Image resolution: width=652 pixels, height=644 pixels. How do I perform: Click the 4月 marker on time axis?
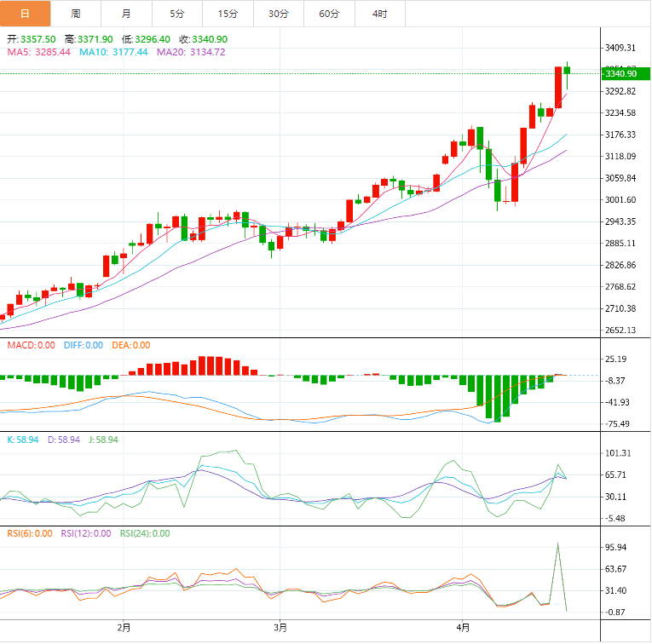pyautogui.click(x=462, y=629)
